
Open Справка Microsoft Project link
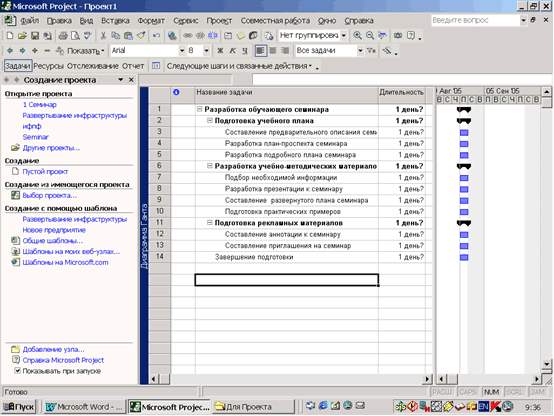click(63, 360)
